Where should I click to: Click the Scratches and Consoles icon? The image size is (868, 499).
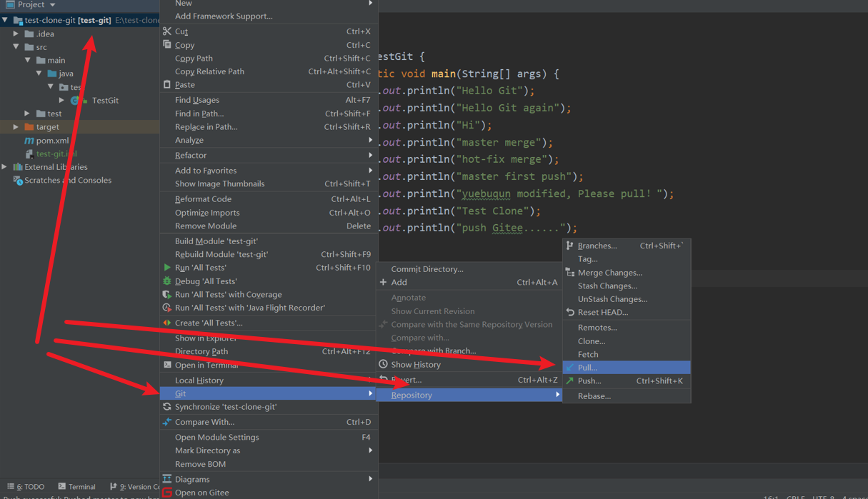click(x=18, y=181)
